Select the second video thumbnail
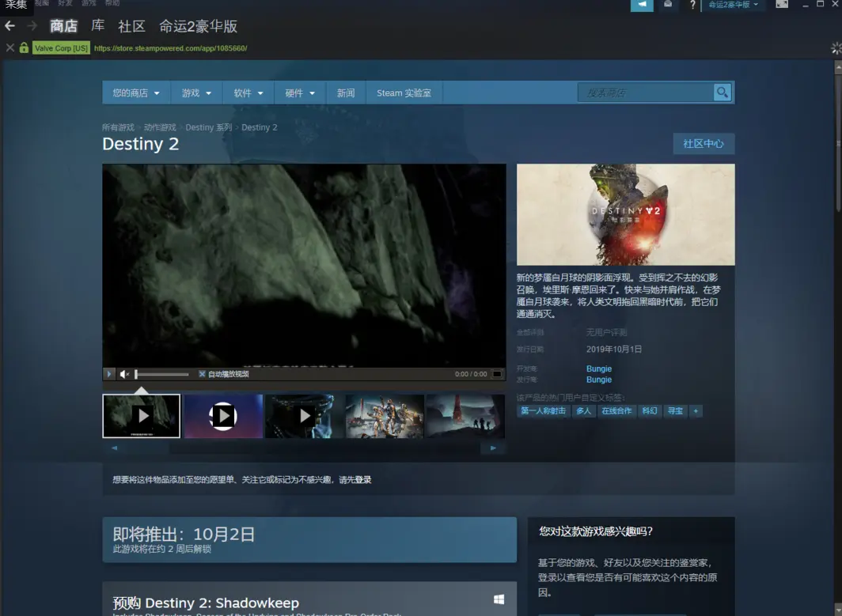 (x=223, y=416)
